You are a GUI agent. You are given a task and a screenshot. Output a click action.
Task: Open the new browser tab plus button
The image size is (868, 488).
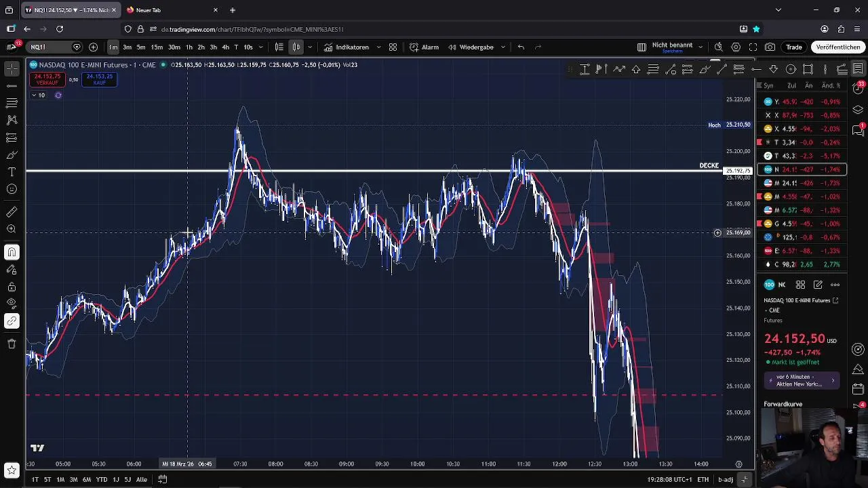click(x=233, y=10)
